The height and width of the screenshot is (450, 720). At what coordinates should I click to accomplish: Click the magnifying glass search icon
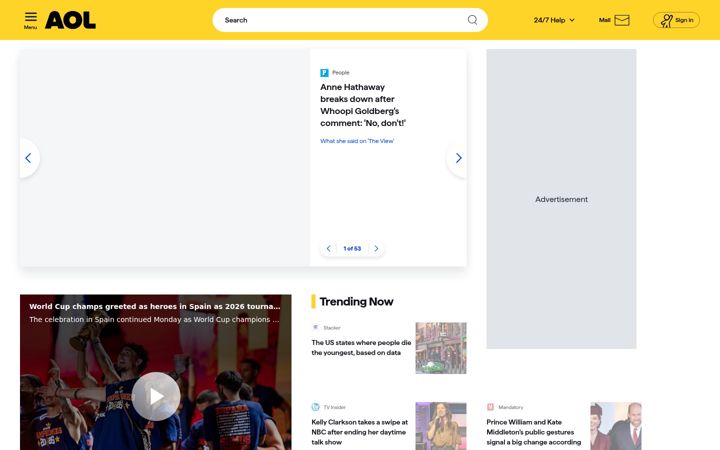(x=472, y=20)
